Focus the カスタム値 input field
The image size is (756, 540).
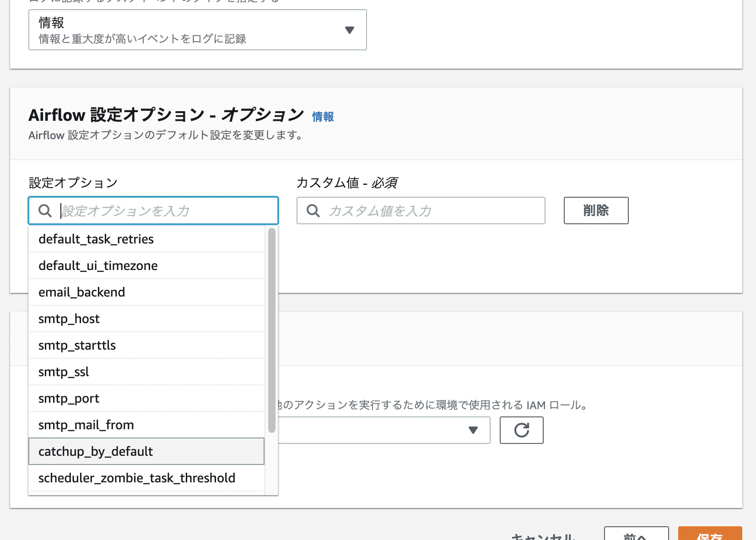click(421, 211)
